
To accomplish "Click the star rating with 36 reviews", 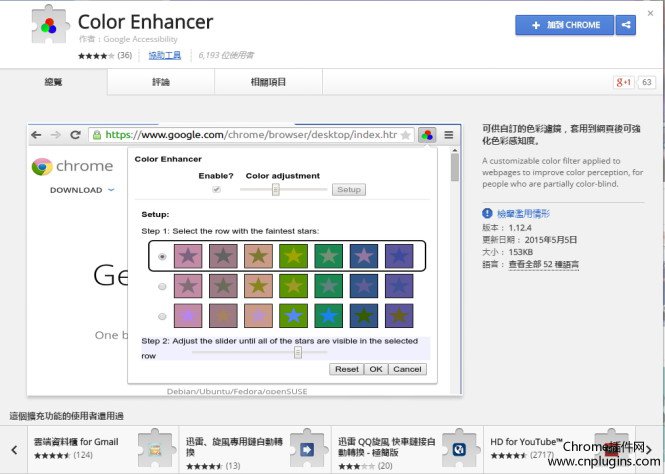I will tap(105, 55).
